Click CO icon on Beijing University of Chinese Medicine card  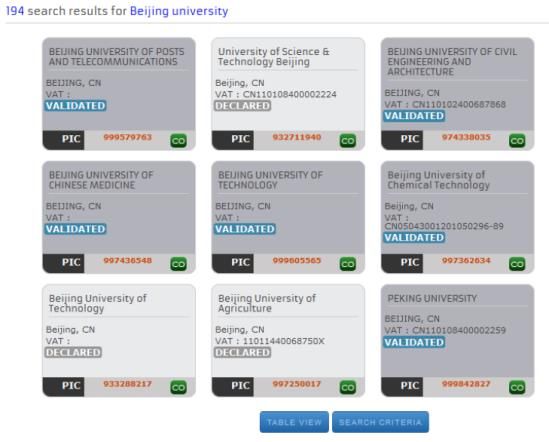tap(179, 264)
